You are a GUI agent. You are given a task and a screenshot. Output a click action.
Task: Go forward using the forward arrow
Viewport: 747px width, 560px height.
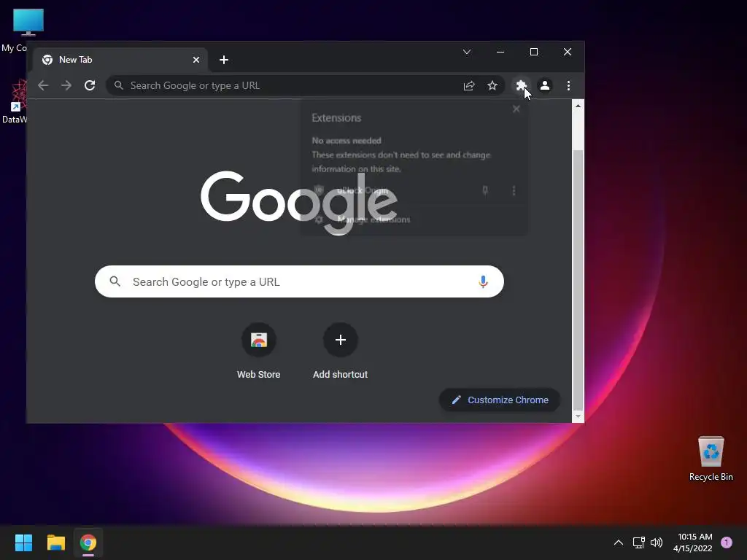point(66,86)
